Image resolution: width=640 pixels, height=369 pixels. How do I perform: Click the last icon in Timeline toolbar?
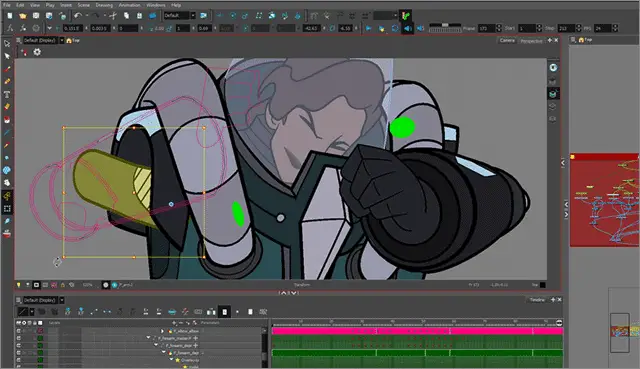263,312
